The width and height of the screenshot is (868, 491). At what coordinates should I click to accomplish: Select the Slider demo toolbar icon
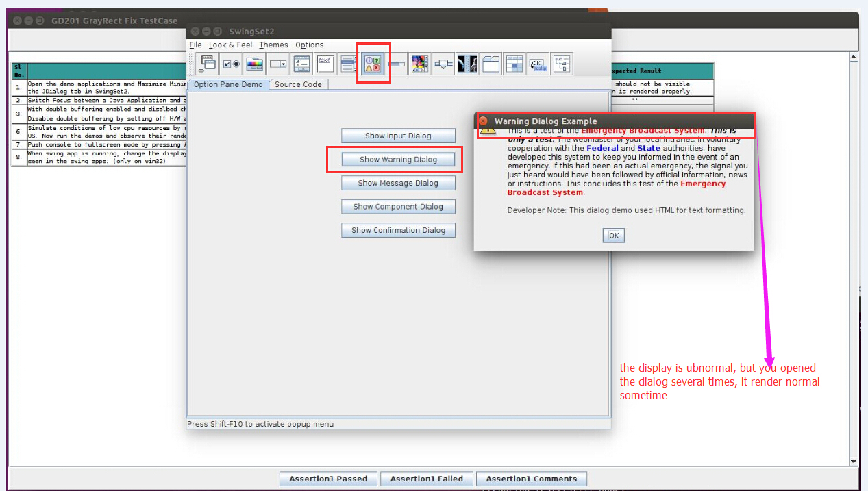444,64
